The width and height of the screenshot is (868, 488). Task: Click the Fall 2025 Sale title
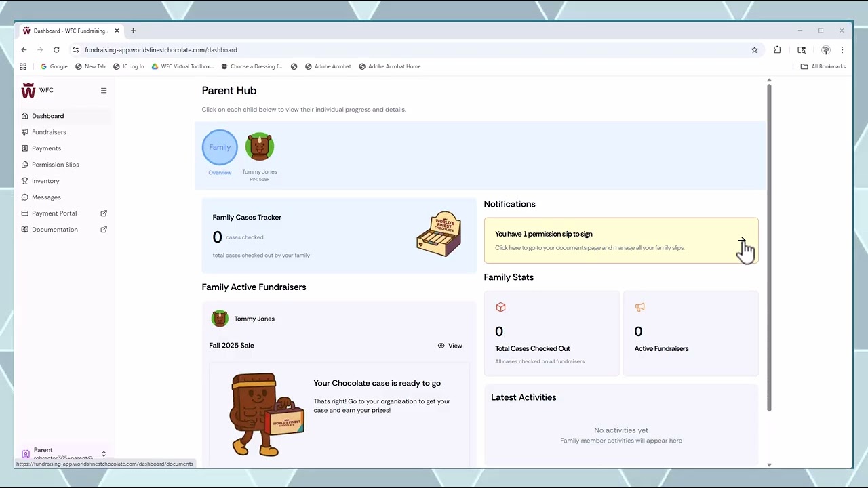231,346
